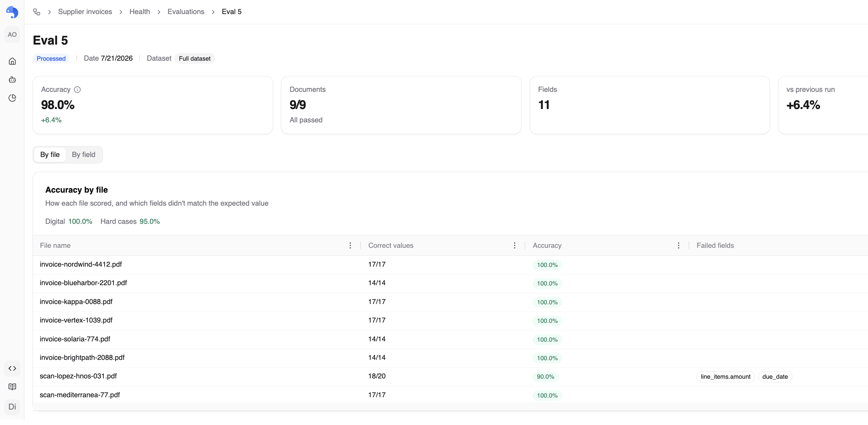Select the By file tab
868x425 pixels.
pos(50,155)
